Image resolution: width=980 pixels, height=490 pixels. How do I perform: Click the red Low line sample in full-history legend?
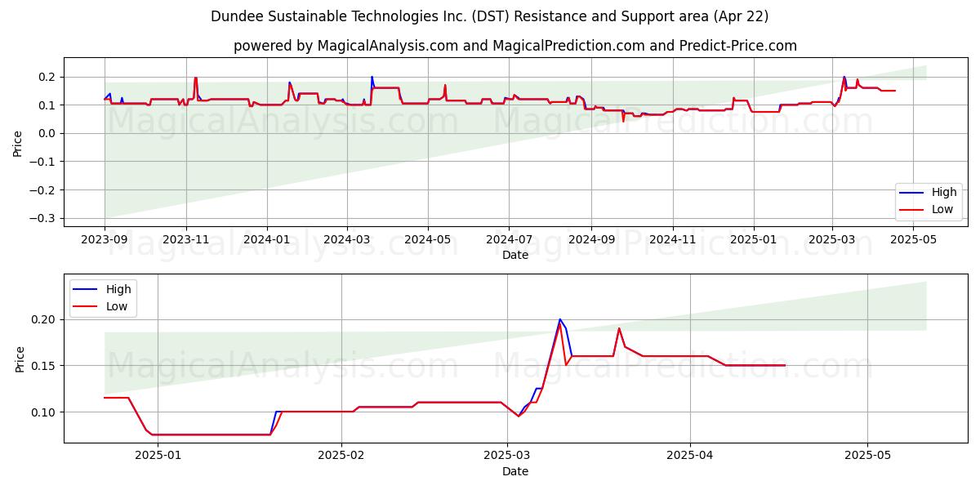click(913, 209)
